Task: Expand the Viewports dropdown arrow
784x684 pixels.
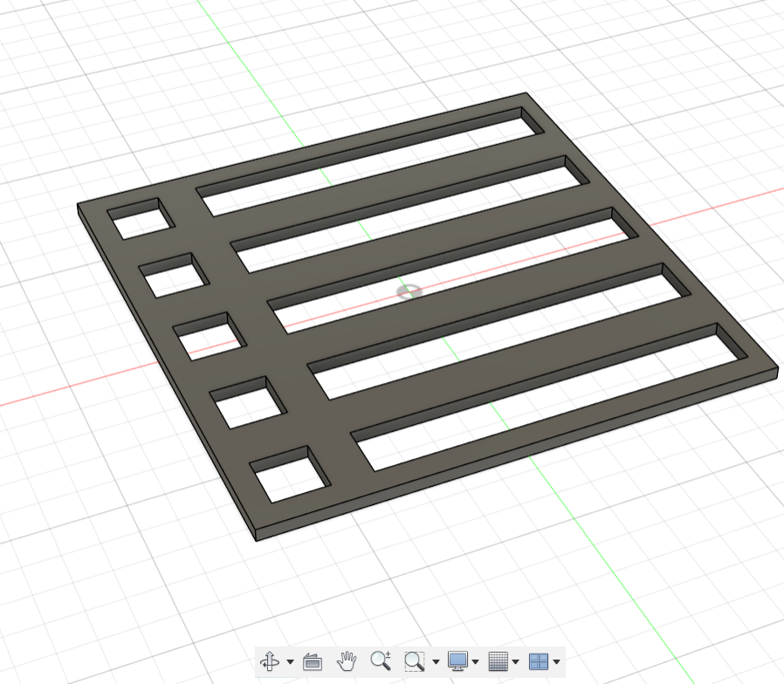Action: point(557,661)
